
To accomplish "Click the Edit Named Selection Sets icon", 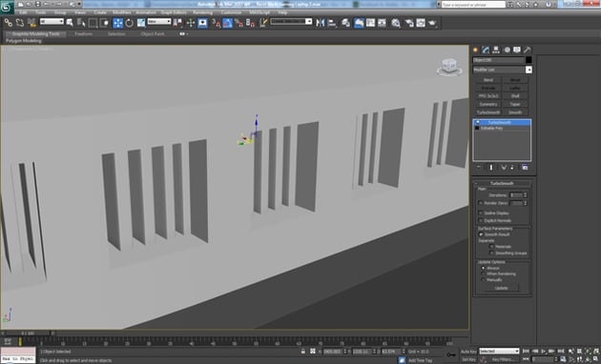I will (x=263, y=23).
